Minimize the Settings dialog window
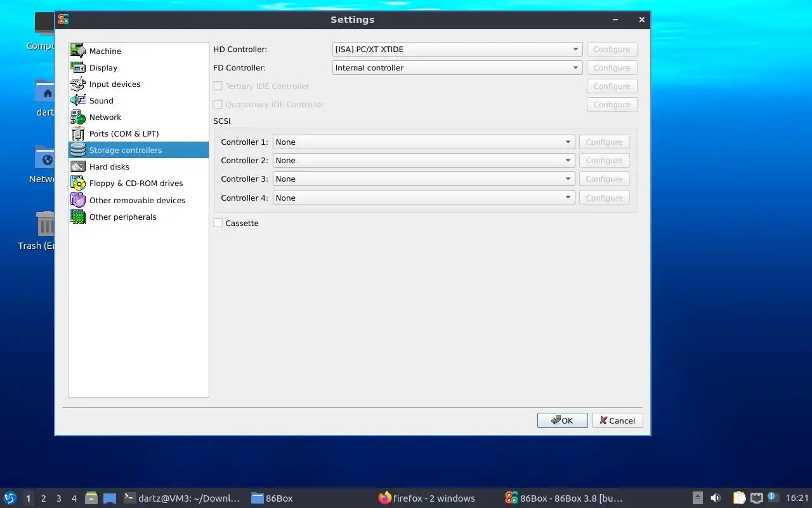The image size is (812, 508). (615, 20)
